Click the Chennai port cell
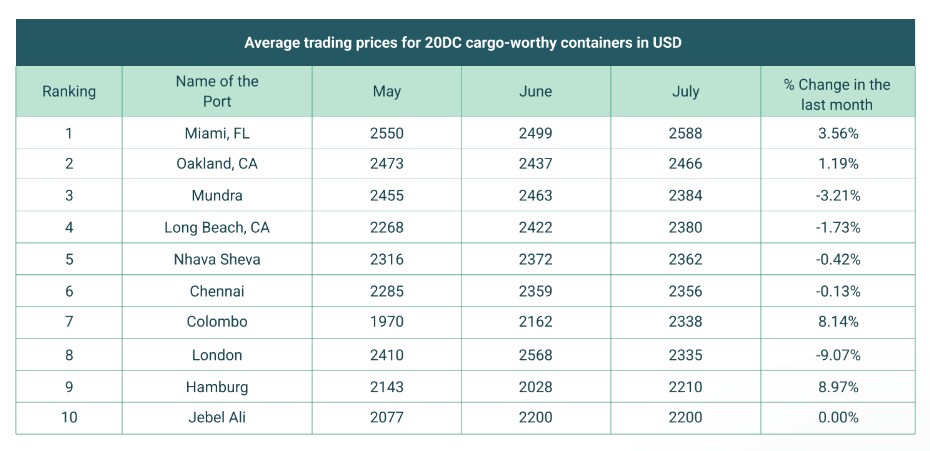 pos(217,291)
